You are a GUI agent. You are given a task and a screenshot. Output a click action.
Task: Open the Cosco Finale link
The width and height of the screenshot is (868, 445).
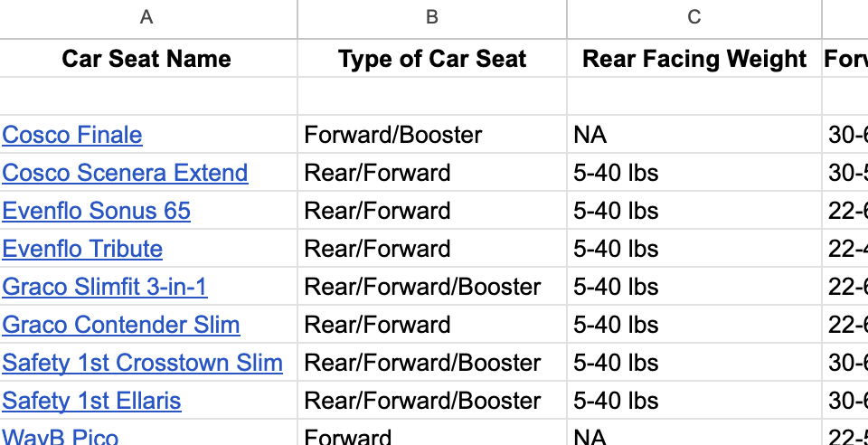[72, 135]
